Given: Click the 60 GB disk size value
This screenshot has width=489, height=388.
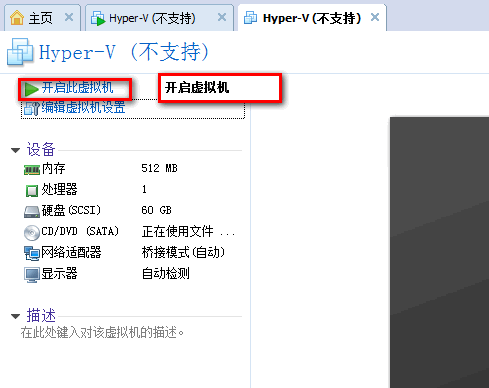Looking at the screenshot, I should (x=156, y=210).
